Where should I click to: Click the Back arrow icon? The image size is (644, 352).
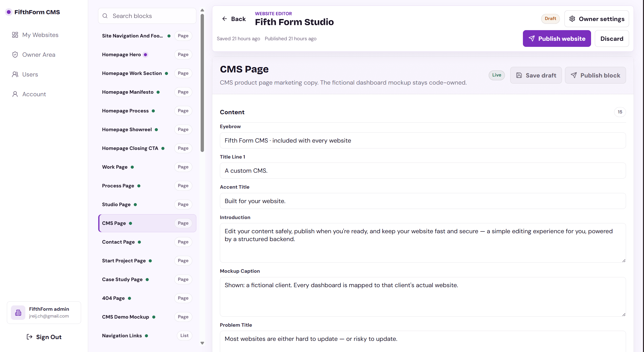pyautogui.click(x=224, y=19)
